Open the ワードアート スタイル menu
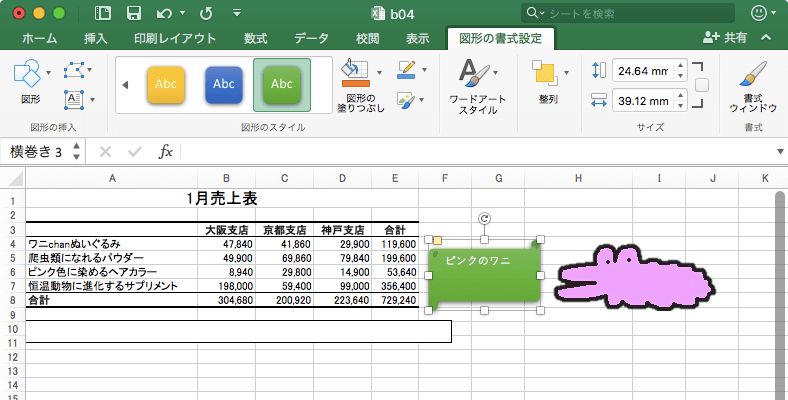 pos(477,86)
